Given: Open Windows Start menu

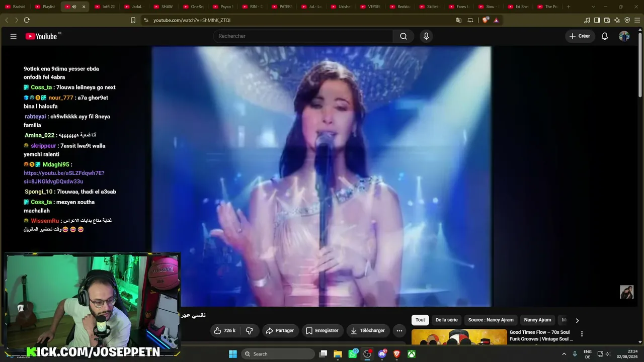Looking at the screenshot, I should click(232, 354).
